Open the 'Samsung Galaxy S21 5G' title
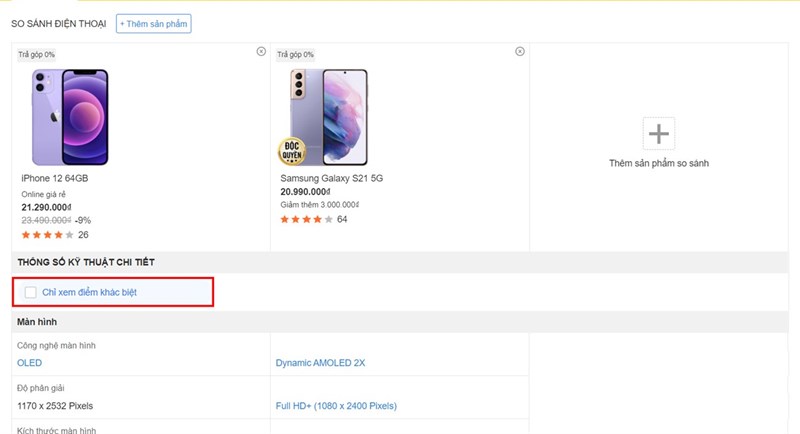This screenshot has height=434, width=800. point(331,179)
